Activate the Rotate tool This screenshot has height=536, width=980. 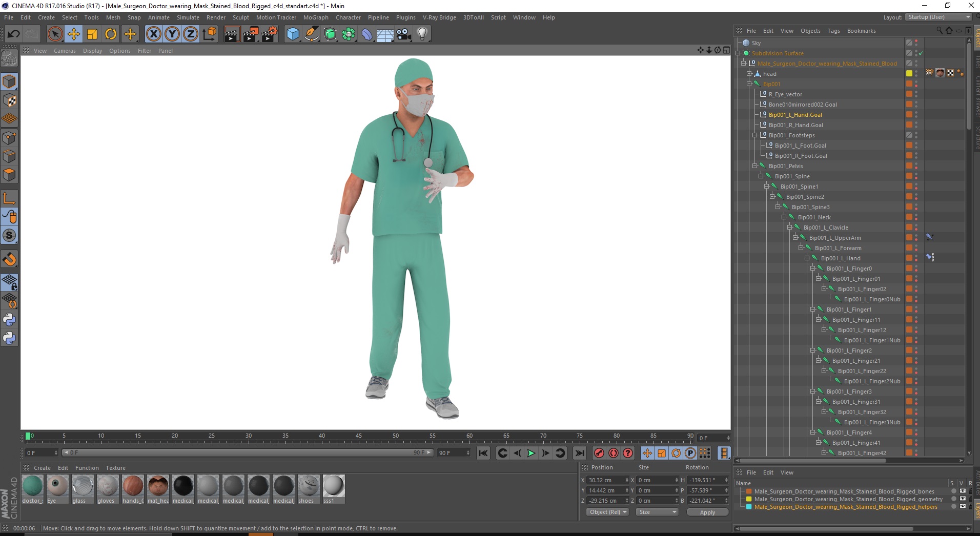[111, 34]
